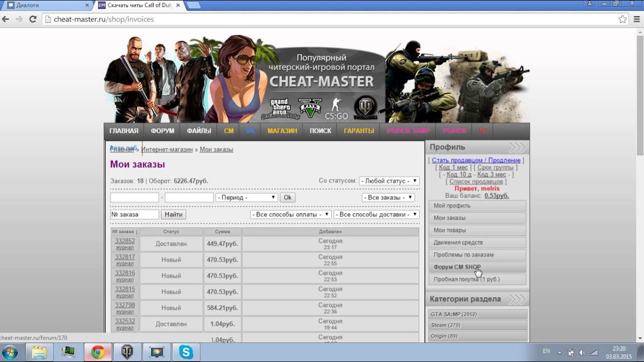
Task: Close the Скачать читы Call of Duty tab
Action: tap(179, 5)
